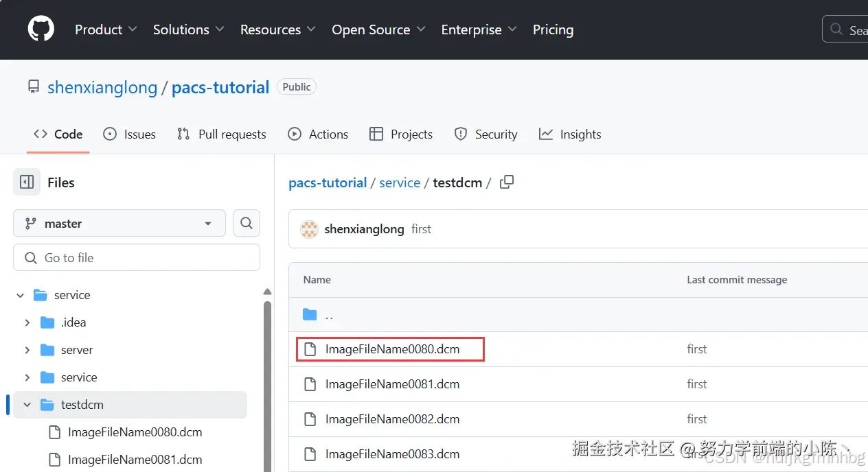Image resolution: width=868 pixels, height=472 pixels.
Task: Open the shenxianglong commit author link
Action: coord(364,229)
